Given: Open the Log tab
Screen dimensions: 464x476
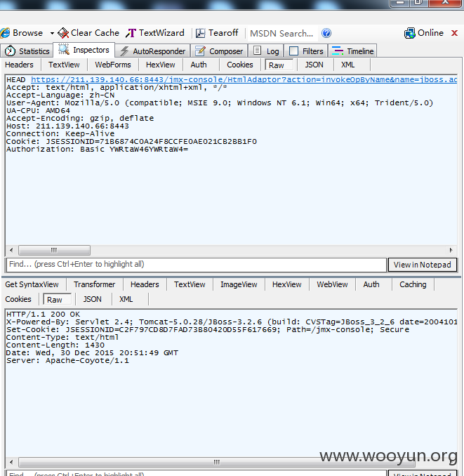Looking at the screenshot, I should pos(266,51).
